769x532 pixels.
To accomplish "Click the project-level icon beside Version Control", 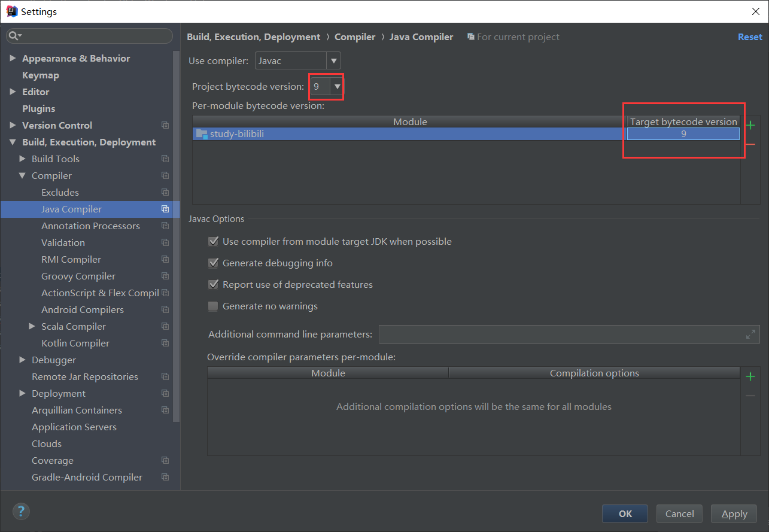I will 165,125.
